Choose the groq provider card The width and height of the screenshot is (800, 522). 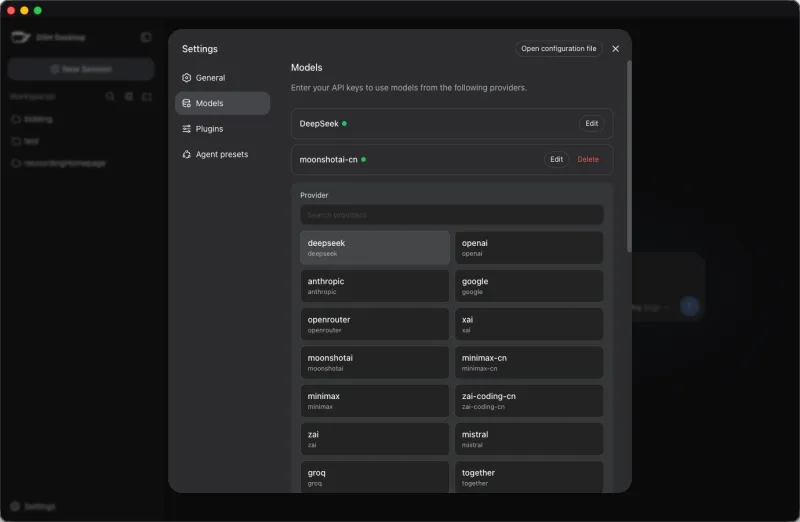(374, 477)
